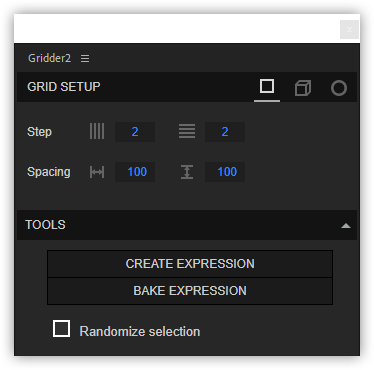Edit the Step columns value 2

[135, 132]
